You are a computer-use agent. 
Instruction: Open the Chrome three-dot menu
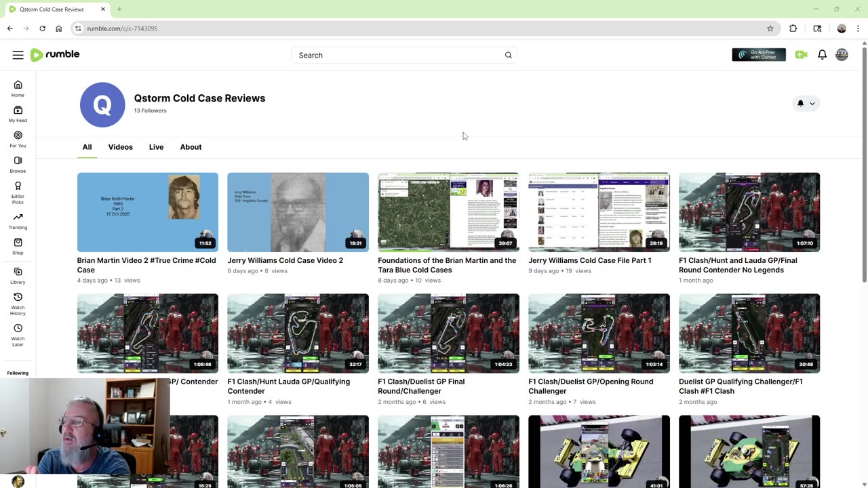point(858,28)
